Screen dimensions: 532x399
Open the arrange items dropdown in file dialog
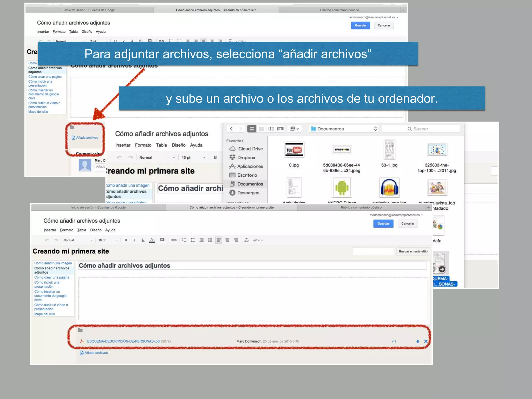[x=295, y=129]
